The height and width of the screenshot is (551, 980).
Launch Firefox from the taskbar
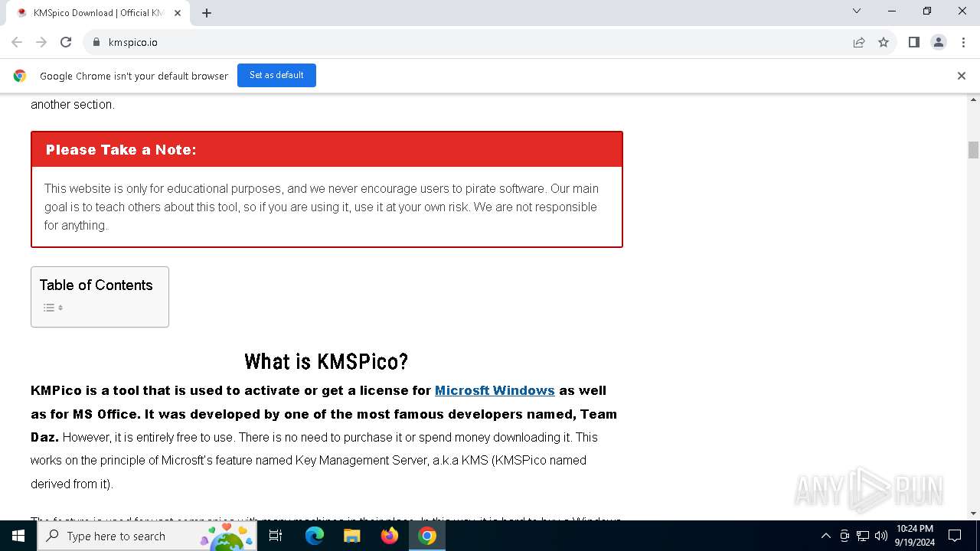click(x=390, y=536)
